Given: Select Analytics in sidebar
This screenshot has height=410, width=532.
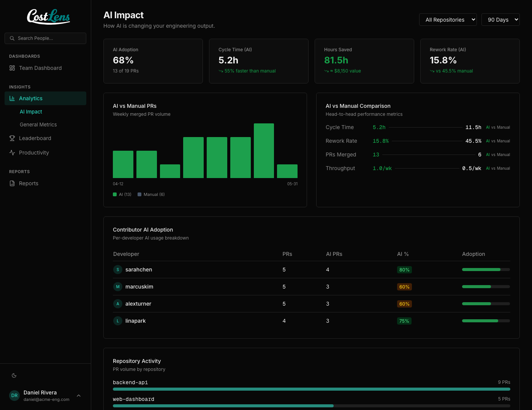Looking at the screenshot, I should coord(45,98).
